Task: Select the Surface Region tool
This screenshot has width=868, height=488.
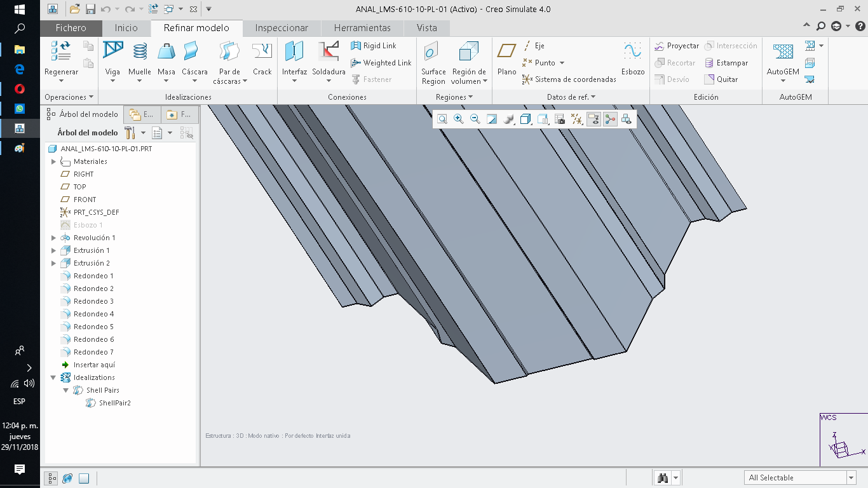Action: click(x=433, y=60)
